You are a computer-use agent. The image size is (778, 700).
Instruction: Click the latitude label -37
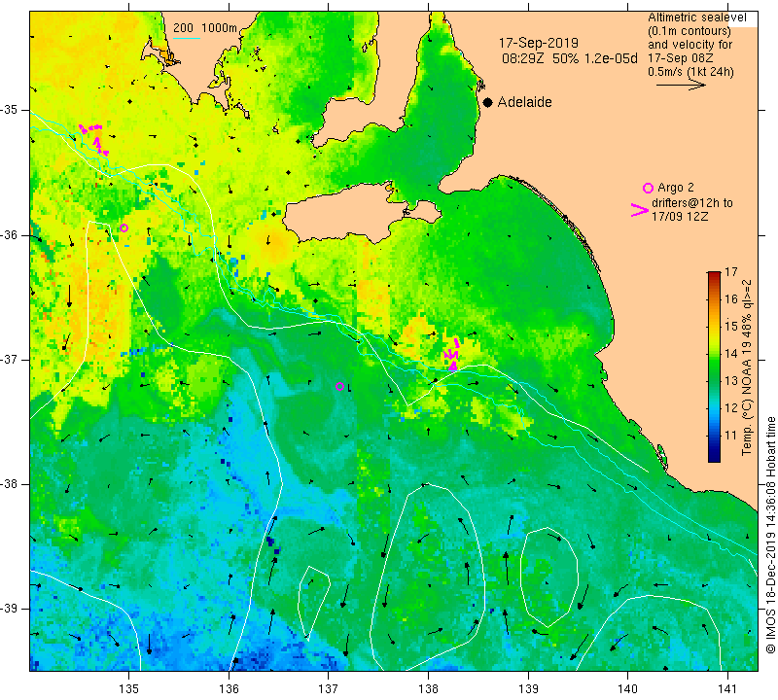click(x=9, y=359)
